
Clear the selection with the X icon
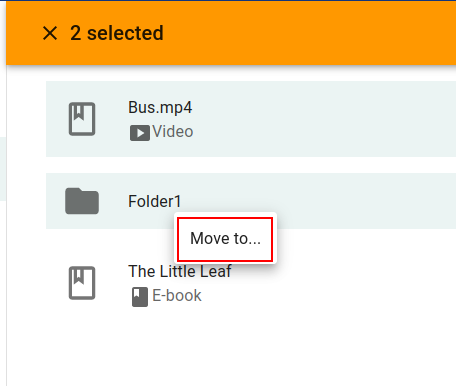[x=50, y=33]
